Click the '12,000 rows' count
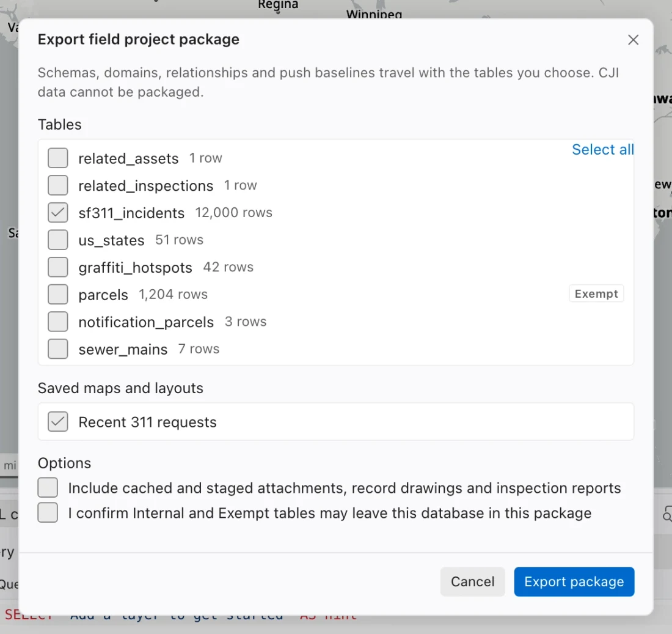Viewport: 672px width, 634px height. [x=233, y=212]
